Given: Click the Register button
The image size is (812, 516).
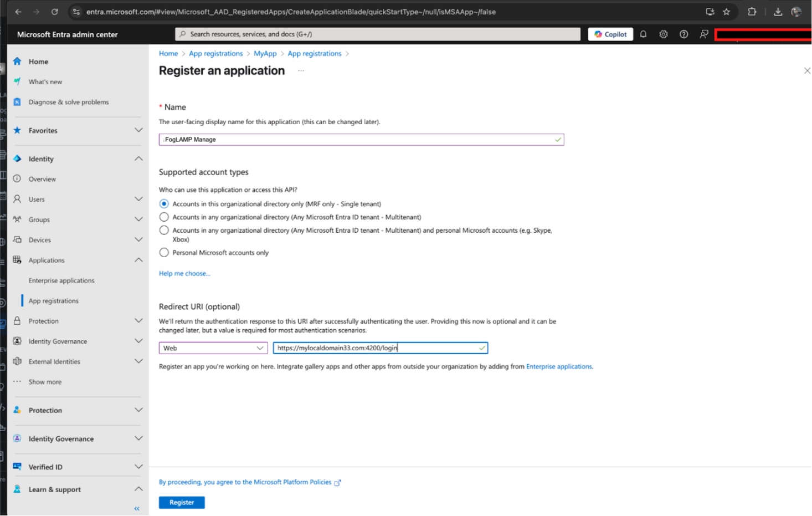Looking at the screenshot, I should click(182, 502).
